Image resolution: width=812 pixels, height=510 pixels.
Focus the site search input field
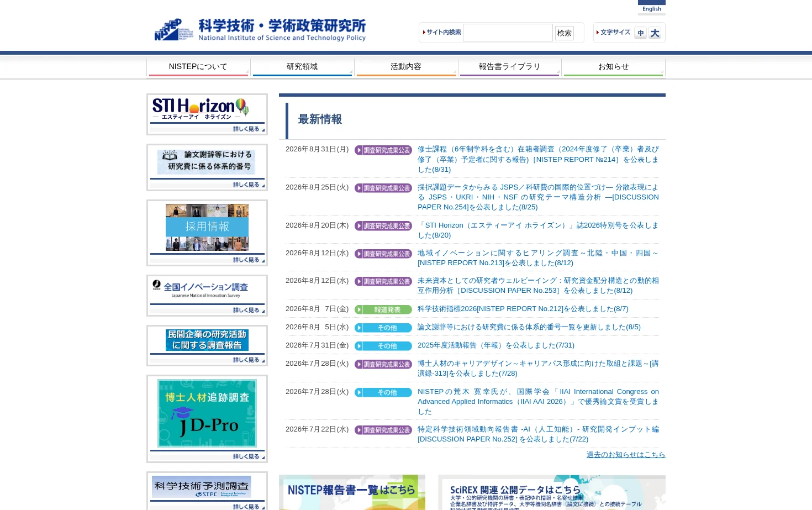pos(508,33)
